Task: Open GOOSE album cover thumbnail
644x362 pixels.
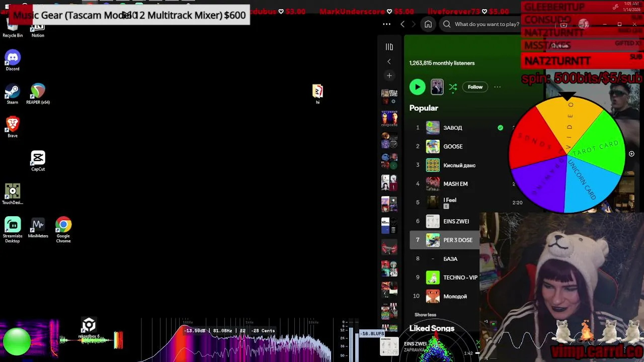Action: coord(433,146)
